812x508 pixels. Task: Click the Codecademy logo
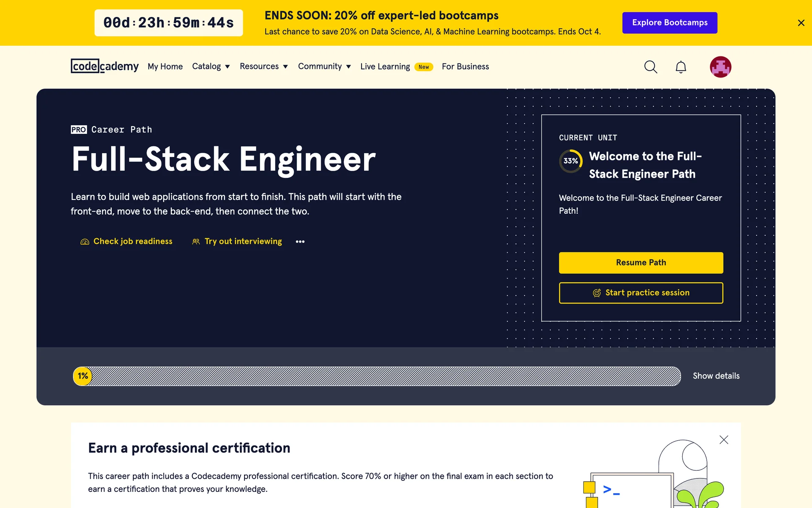click(x=104, y=66)
